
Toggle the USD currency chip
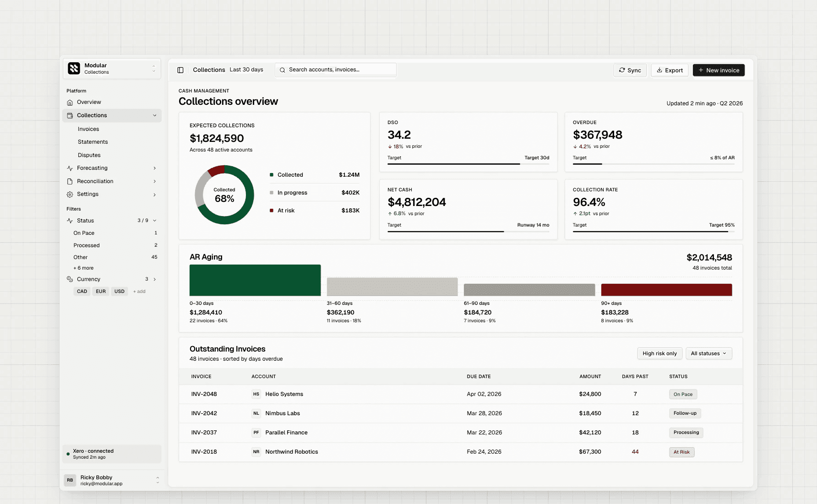click(120, 292)
